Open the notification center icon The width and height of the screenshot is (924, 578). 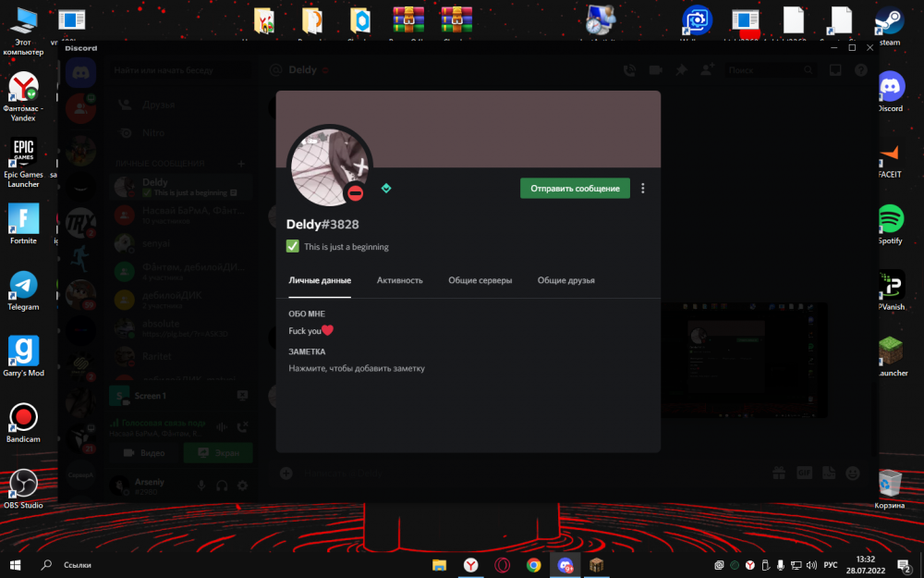905,566
